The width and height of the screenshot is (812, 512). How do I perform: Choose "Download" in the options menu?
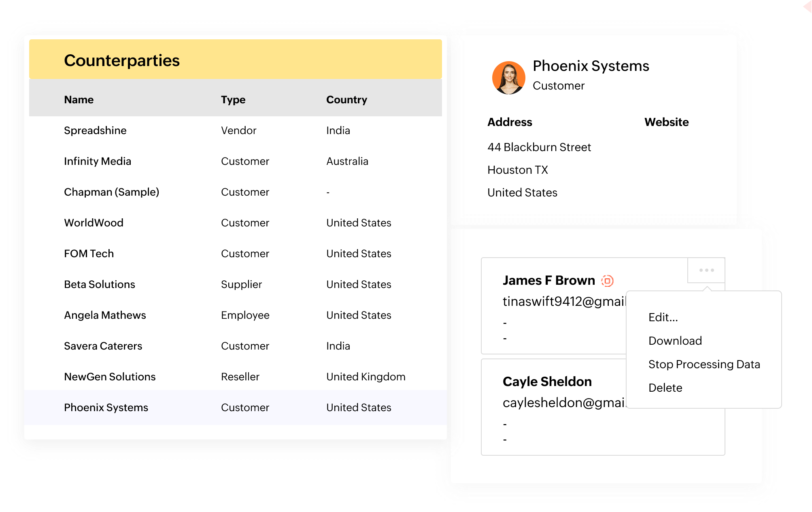pos(675,341)
